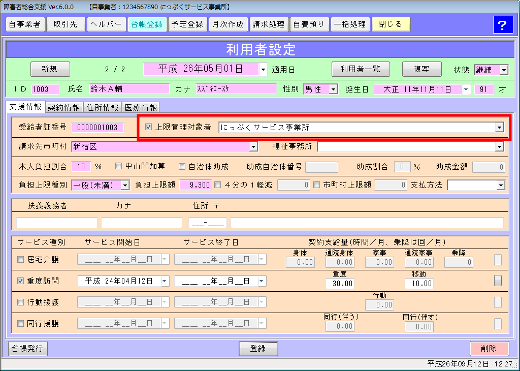
Task: Open the 請求先市町村 dropdown
Action: click(253, 147)
